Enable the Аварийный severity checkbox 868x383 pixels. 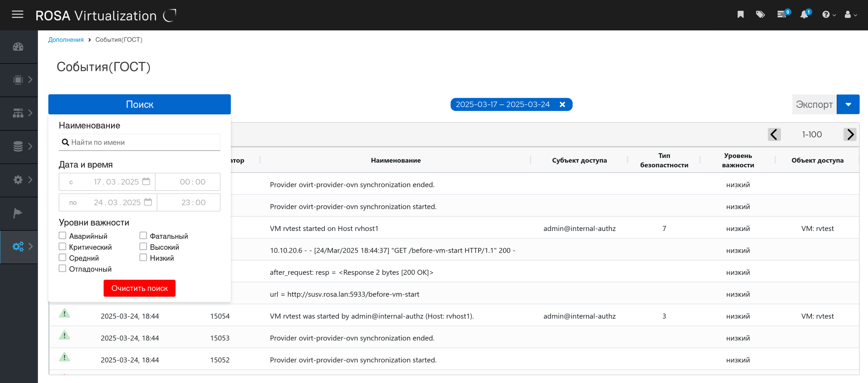[62, 235]
